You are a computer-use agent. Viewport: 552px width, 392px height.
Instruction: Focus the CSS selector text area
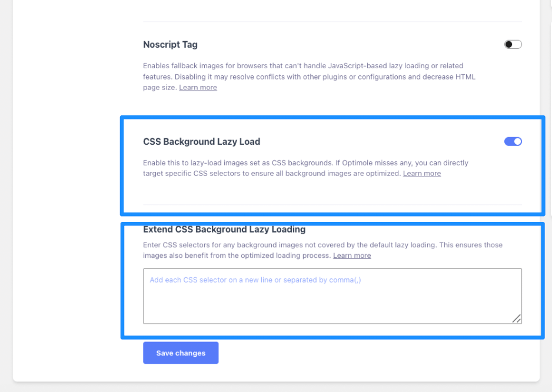pyautogui.click(x=332, y=301)
